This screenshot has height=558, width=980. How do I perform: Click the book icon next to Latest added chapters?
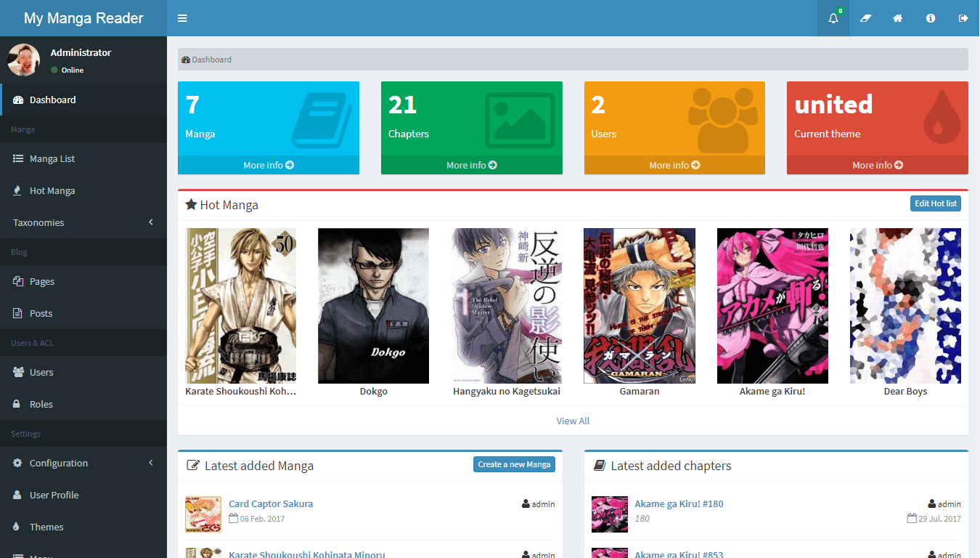(x=600, y=465)
